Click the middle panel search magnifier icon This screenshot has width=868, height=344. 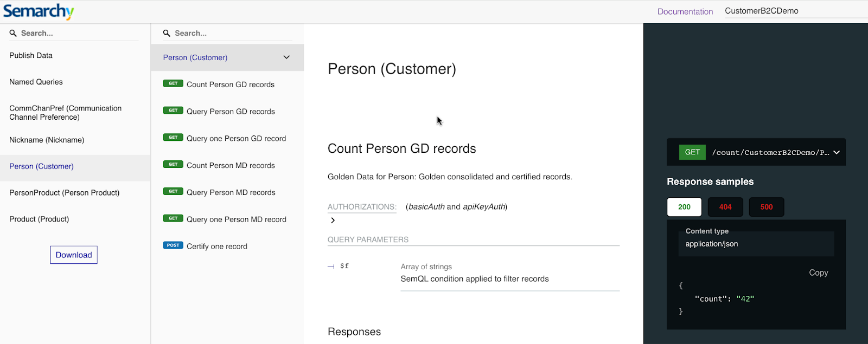pyautogui.click(x=167, y=34)
